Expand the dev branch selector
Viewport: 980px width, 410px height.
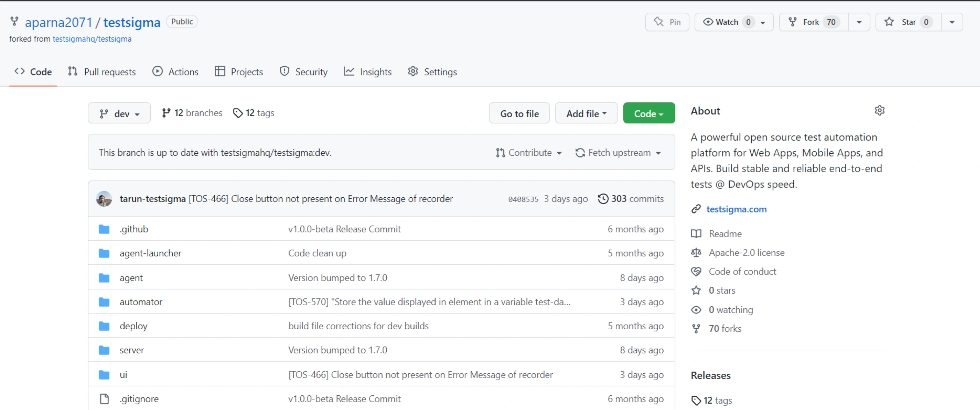(119, 114)
